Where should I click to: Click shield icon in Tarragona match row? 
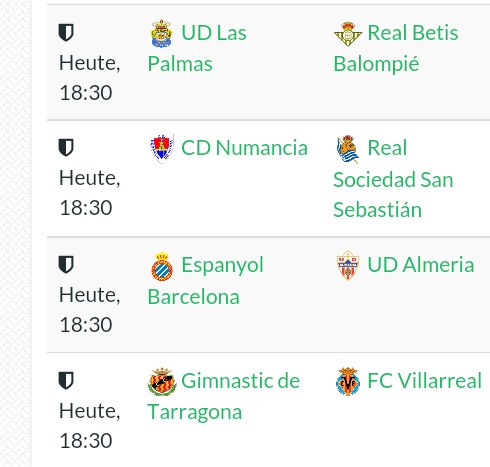click(66, 380)
